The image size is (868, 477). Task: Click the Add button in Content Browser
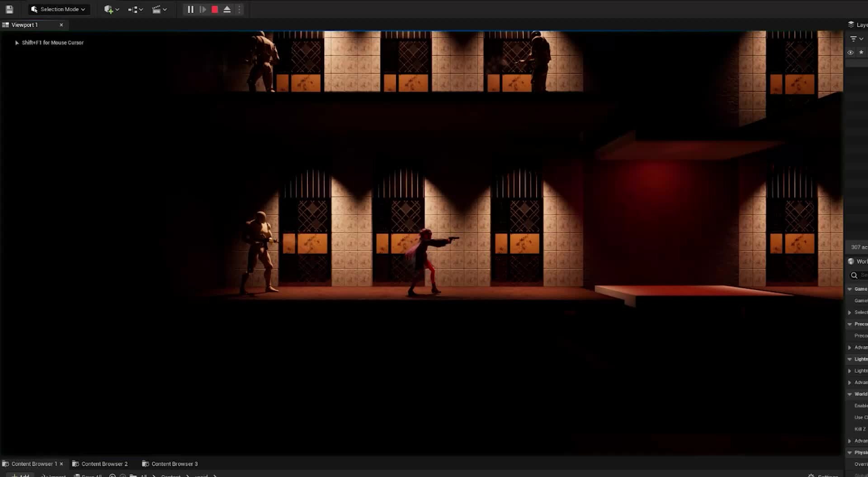[20, 475]
